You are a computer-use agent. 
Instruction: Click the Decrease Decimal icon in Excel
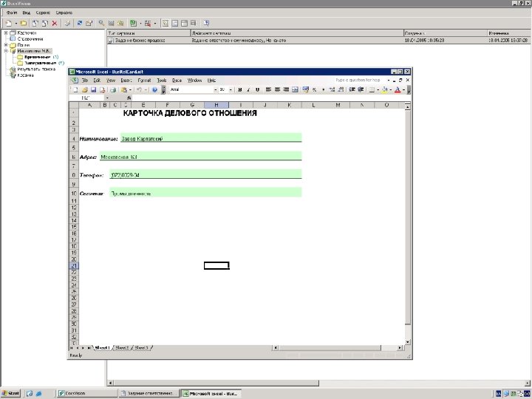(341, 89)
